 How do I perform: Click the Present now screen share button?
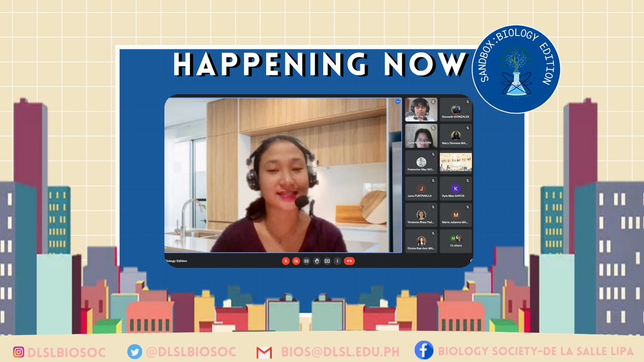327,261
